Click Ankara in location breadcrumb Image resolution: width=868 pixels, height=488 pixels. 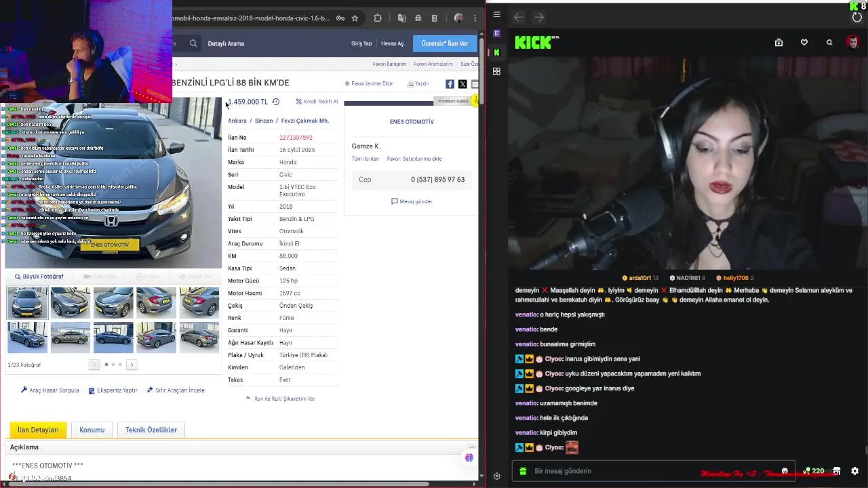click(237, 121)
